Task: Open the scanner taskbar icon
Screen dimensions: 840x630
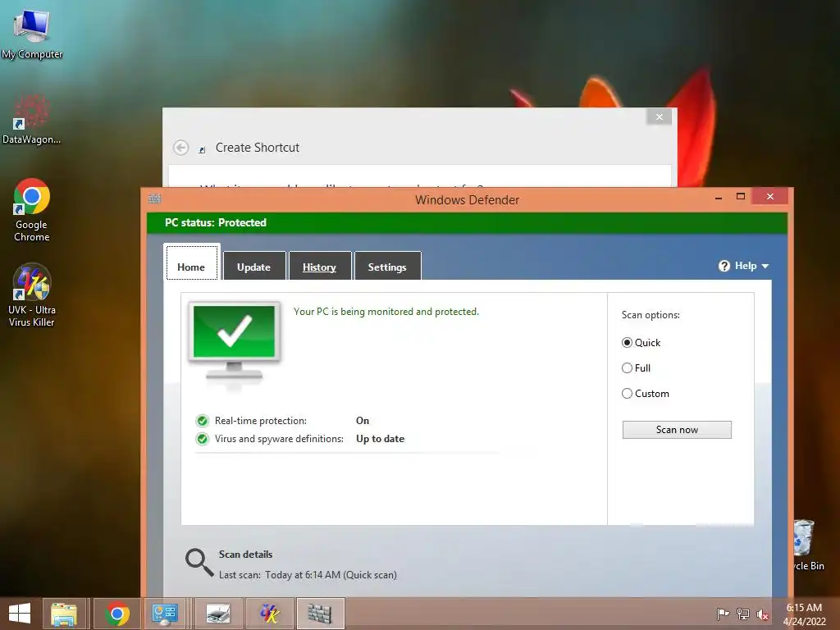Action: pyautogui.click(x=218, y=614)
